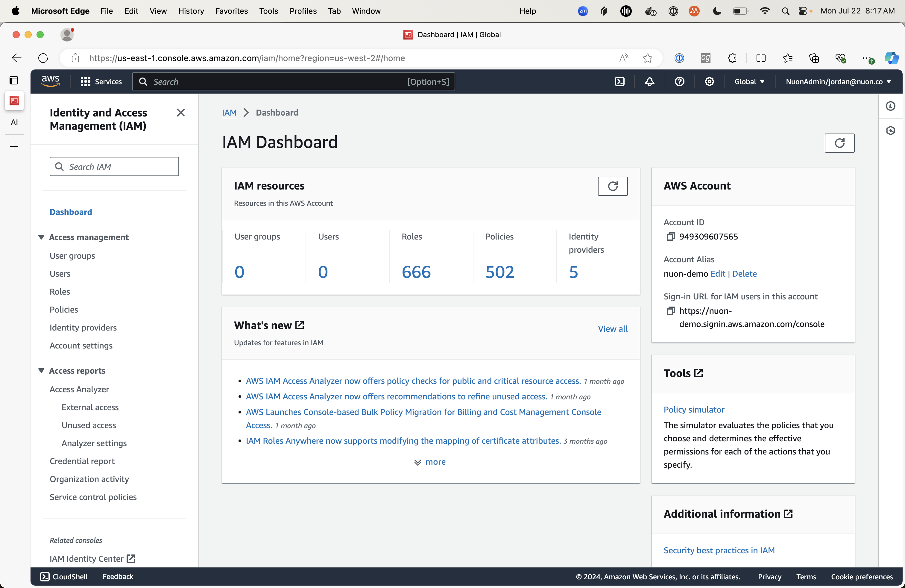Open AWS CloudShell icon in top navigation
Viewport: 905px width, 588px height.
coord(619,81)
